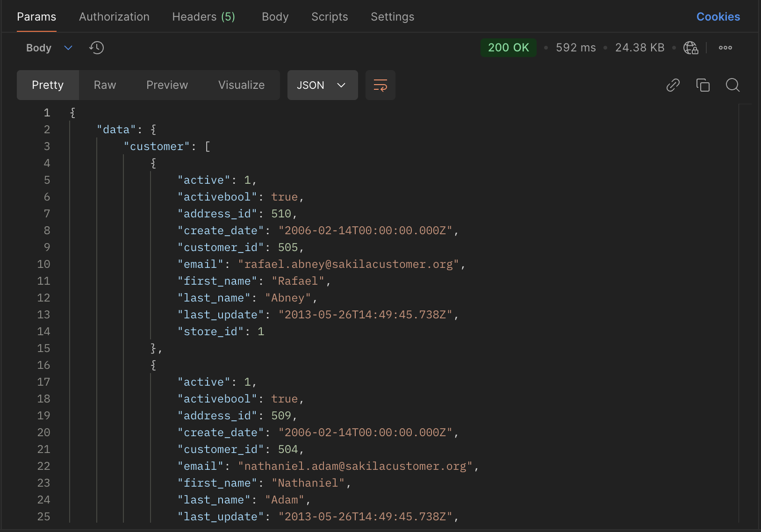The height and width of the screenshot is (532, 761).
Task: Click the Cookies link
Action: point(718,17)
